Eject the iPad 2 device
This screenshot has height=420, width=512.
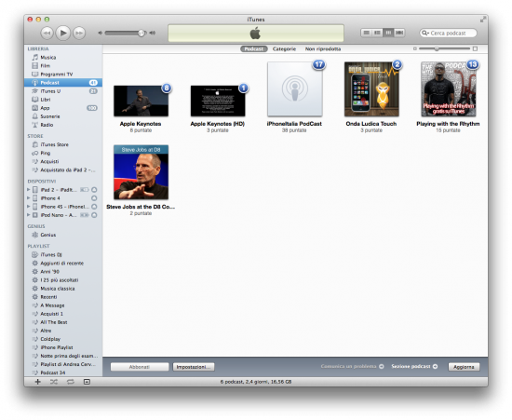coord(94,190)
